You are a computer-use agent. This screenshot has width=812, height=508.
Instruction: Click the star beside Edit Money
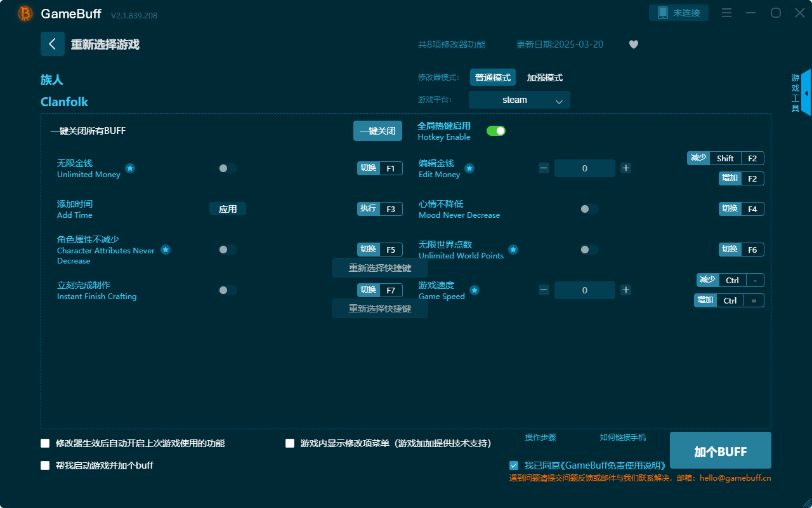[469, 169]
